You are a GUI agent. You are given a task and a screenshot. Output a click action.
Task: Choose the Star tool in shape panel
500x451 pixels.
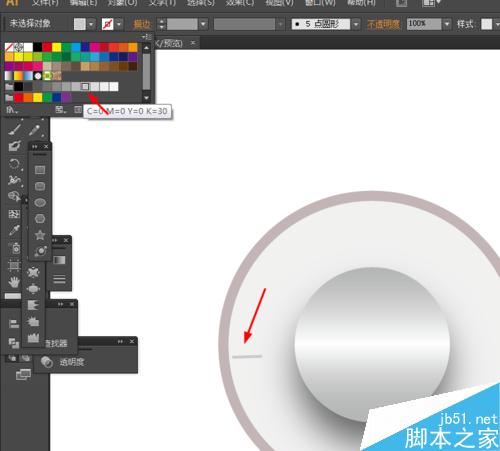click(40, 235)
